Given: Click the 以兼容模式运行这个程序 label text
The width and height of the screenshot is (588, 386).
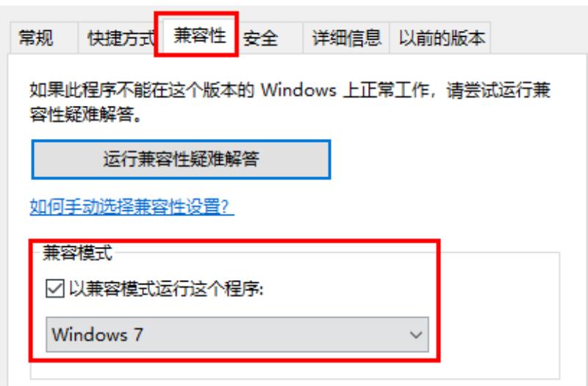Looking at the screenshot, I should 167,289.
